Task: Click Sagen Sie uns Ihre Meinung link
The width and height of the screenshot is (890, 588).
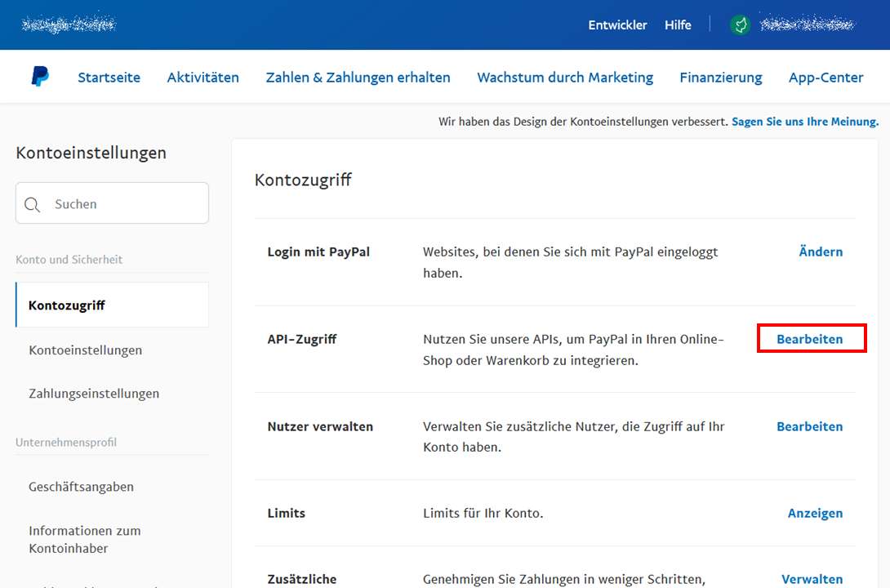Action: click(805, 122)
